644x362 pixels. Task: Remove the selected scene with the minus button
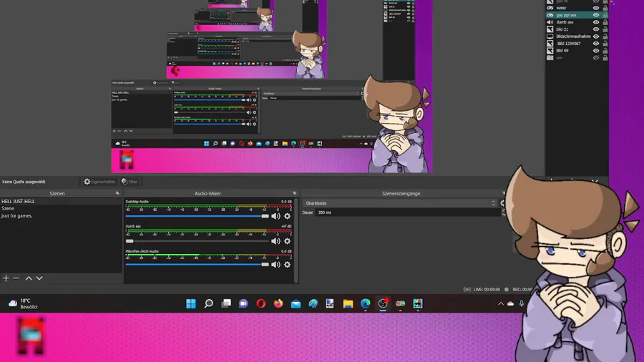[x=16, y=278]
